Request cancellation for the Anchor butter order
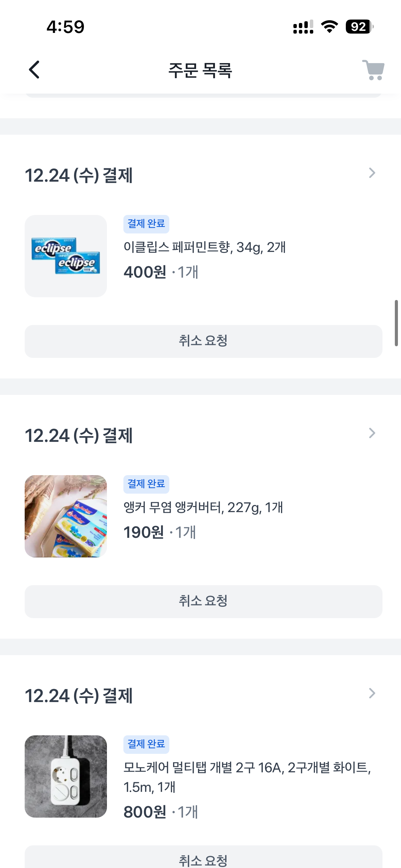 203,601
